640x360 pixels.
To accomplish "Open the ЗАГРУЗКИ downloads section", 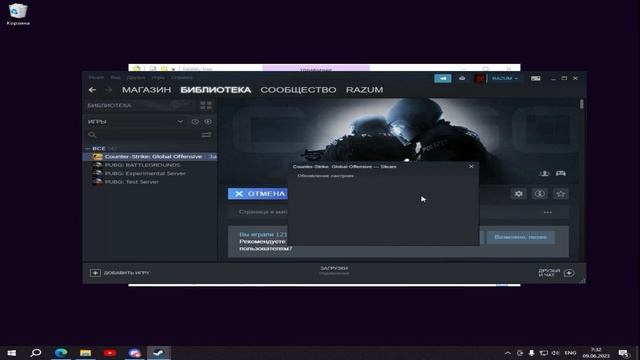I will [334, 270].
